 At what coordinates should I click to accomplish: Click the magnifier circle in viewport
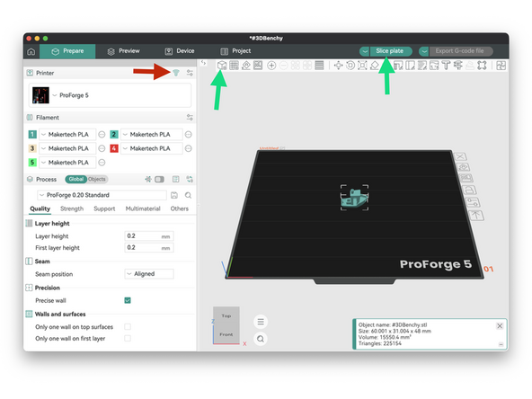click(261, 339)
